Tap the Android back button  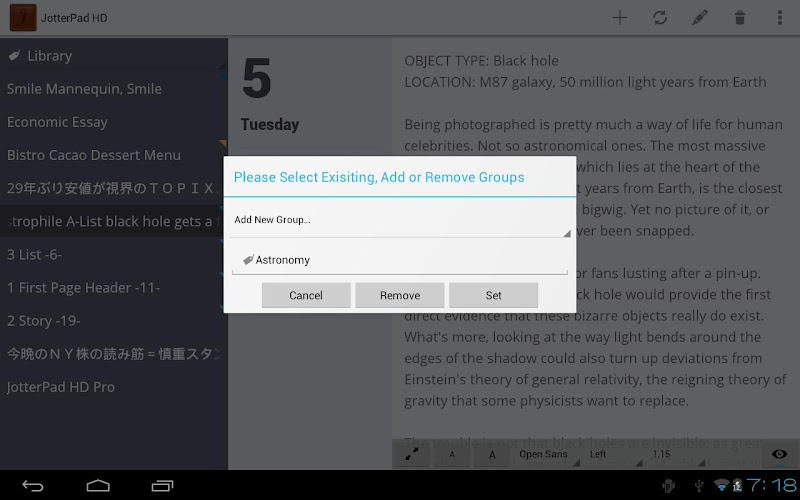click(33, 486)
